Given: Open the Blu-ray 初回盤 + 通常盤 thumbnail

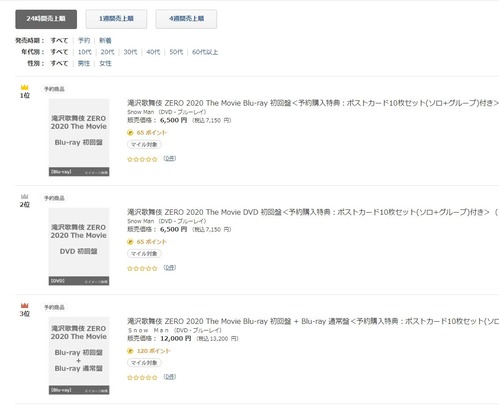Looking at the screenshot, I should click(79, 356).
